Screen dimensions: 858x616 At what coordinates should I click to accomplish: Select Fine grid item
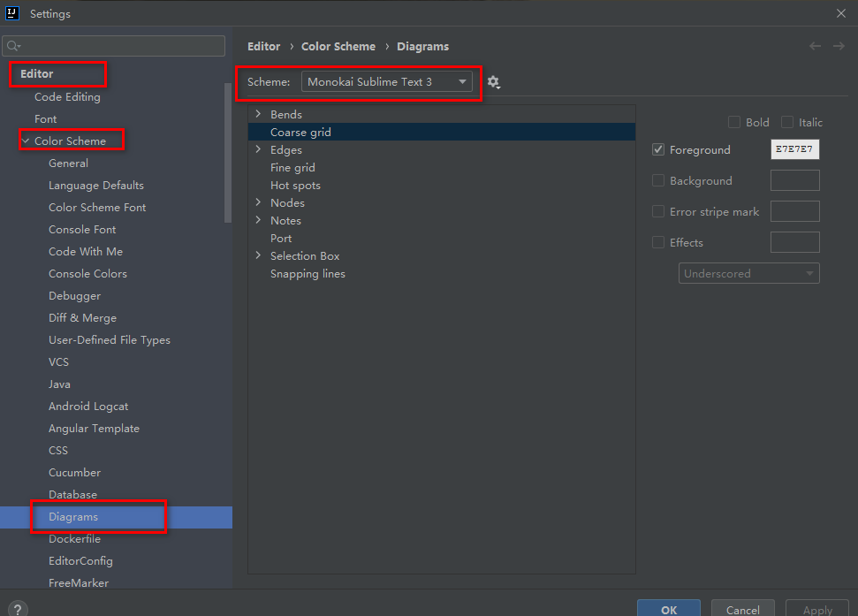(x=292, y=167)
